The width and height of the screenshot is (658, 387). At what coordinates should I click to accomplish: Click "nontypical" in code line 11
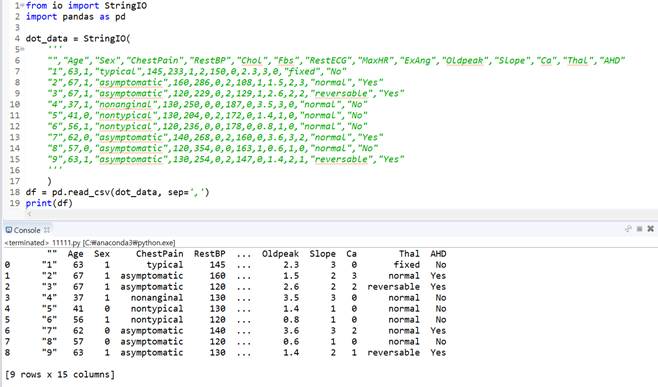125,115
